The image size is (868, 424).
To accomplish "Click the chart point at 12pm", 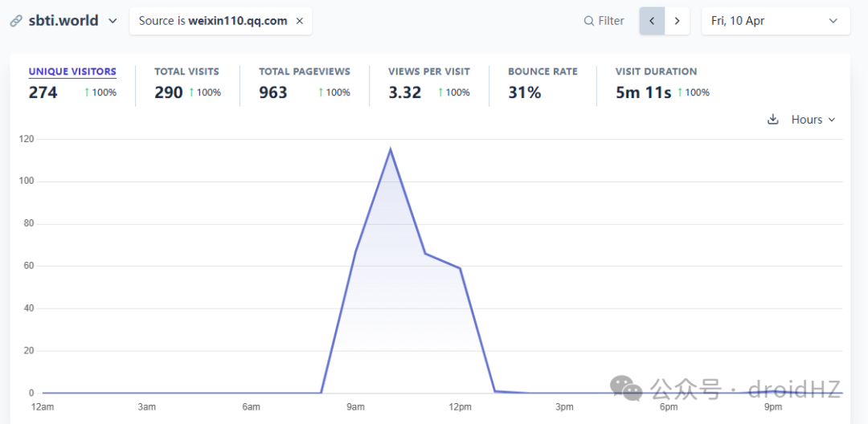I will (x=460, y=268).
